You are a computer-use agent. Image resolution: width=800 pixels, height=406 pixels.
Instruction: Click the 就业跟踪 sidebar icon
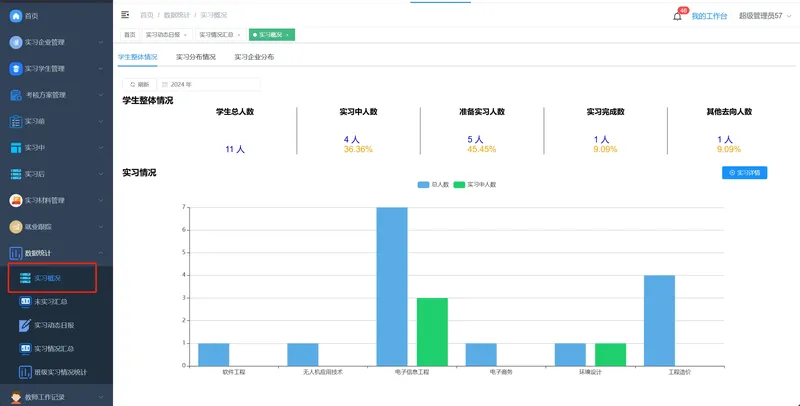(x=16, y=226)
